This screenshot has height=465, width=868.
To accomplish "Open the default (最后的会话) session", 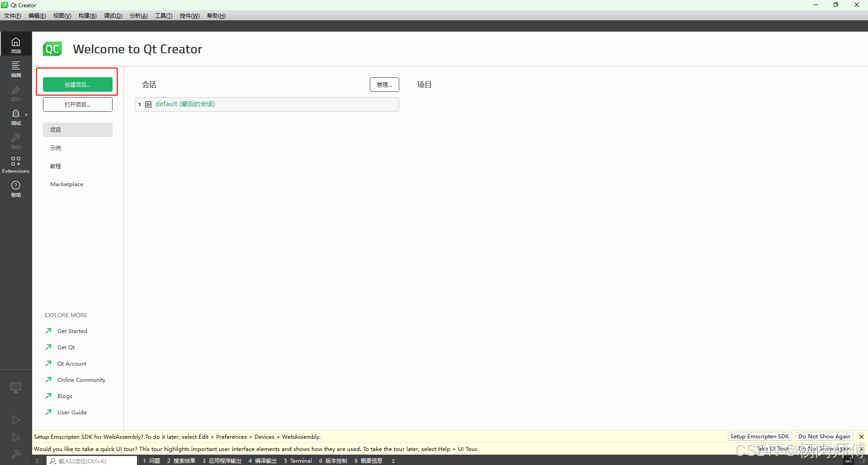I will tap(267, 104).
